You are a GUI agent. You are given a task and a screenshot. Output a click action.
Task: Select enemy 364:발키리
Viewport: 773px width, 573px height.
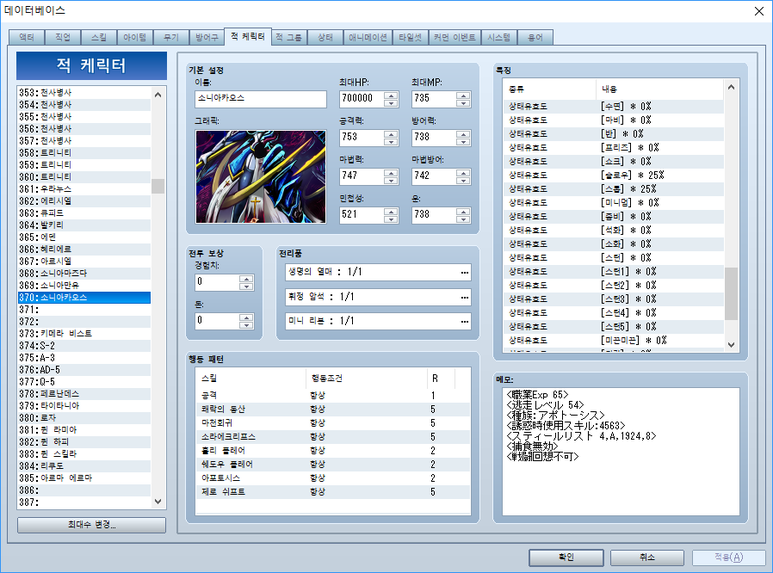(x=84, y=225)
